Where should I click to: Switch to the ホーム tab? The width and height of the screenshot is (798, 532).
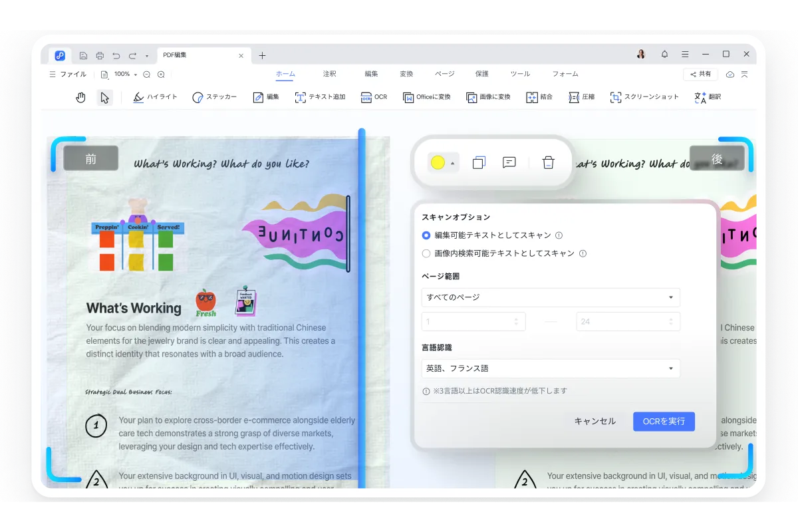coord(285,74)
